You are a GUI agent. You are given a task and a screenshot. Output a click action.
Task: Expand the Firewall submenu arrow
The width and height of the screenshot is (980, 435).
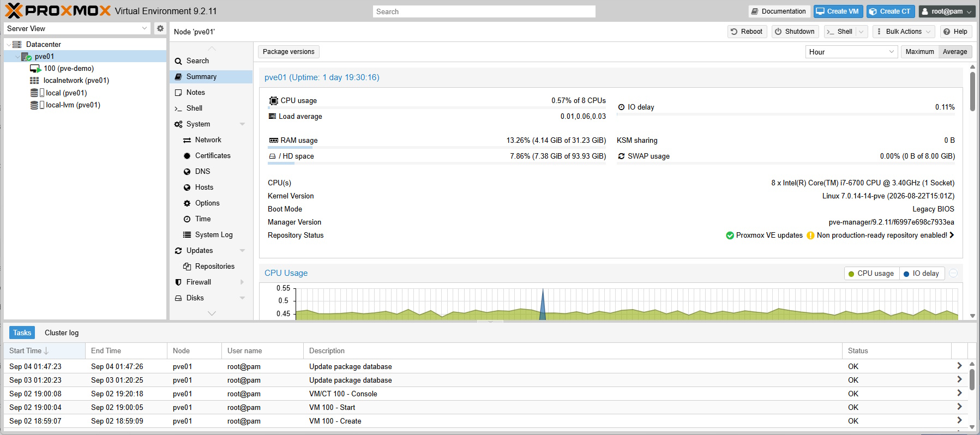[242, 282]
